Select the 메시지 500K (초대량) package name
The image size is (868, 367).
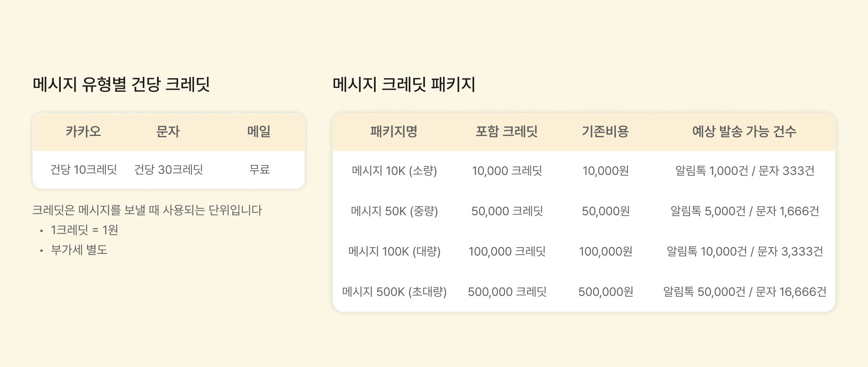coord(394,292)
